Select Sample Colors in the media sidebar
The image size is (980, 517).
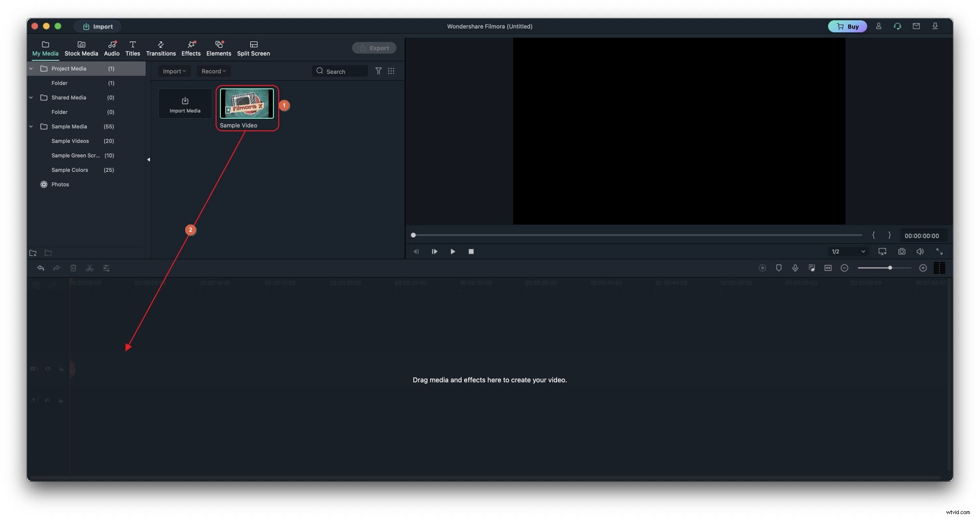tap(70, 170)
